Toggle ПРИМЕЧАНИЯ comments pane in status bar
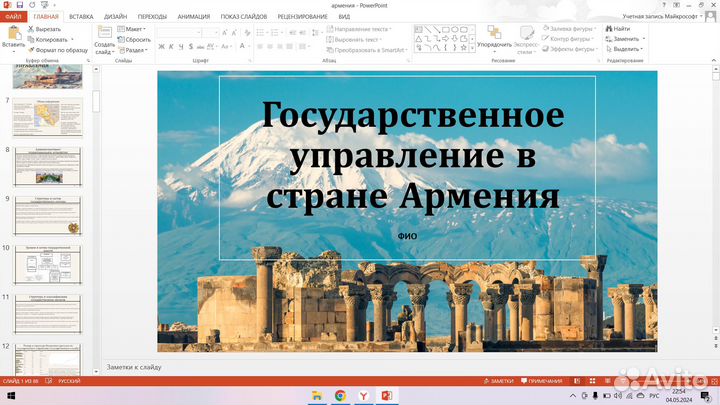Image resolution: width=720 pixels, height=405 pixels. 541,381
